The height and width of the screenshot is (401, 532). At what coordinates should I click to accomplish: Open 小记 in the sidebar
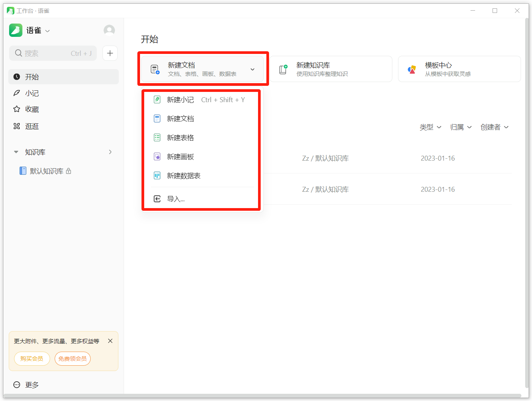point(63,93)
